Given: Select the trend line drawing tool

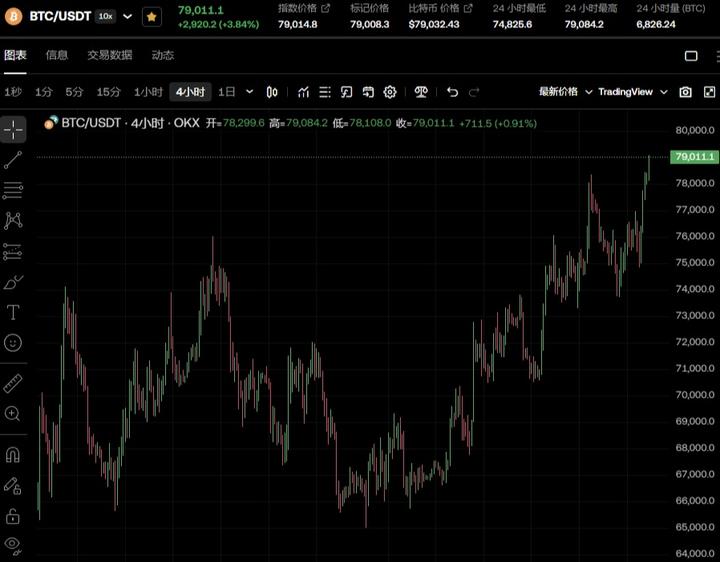Looking at the screenshot, I should coord(13,160).
